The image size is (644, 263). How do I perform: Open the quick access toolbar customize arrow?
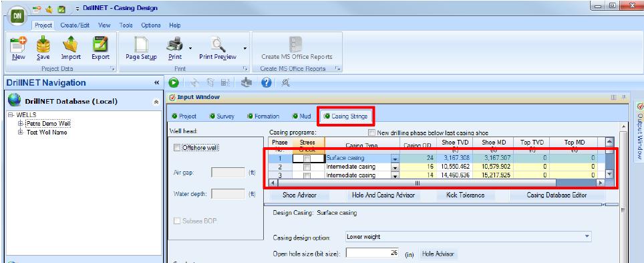coord(77,9)
